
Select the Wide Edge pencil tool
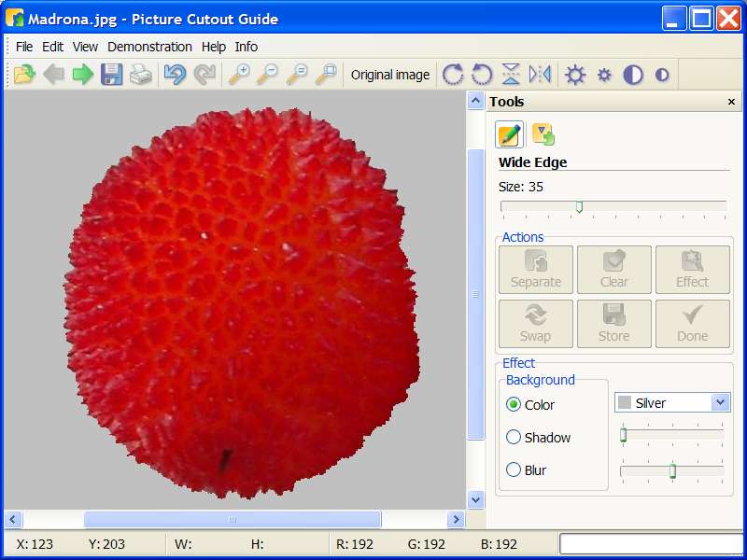click(509, 134)
